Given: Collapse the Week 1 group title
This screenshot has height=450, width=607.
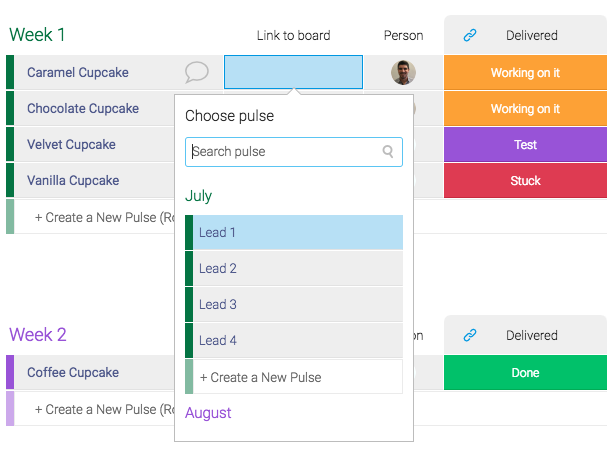Looking at the screenshot, I should (x=37, y=34).
